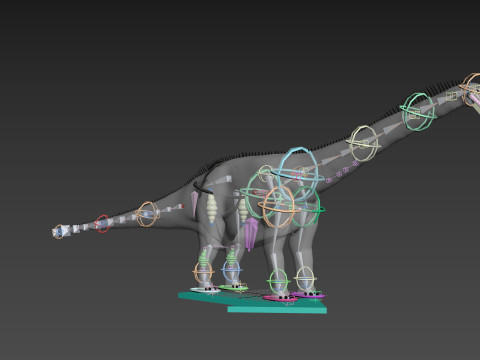Select the teal base platform control
Image resolution: width=480 pixels, height=360 pixels.
pyautogui.click(x=252, y=302)
